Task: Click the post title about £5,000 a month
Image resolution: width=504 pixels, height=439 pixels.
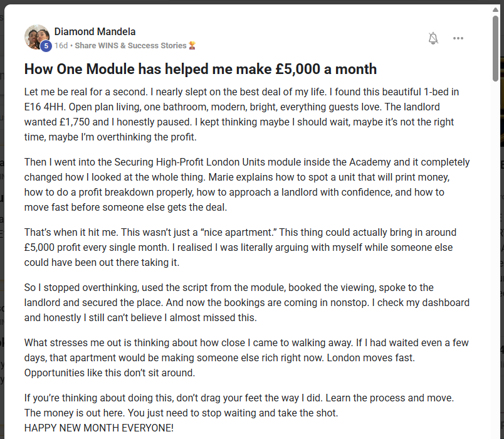Action: [x=201, y=69]
